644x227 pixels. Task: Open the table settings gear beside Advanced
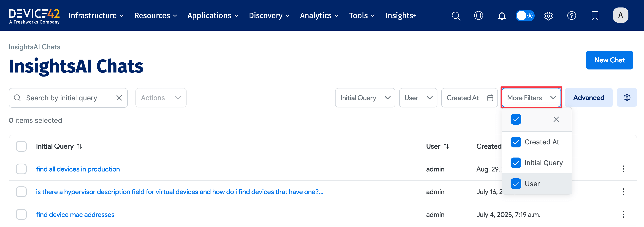click(x=627, y=98)
